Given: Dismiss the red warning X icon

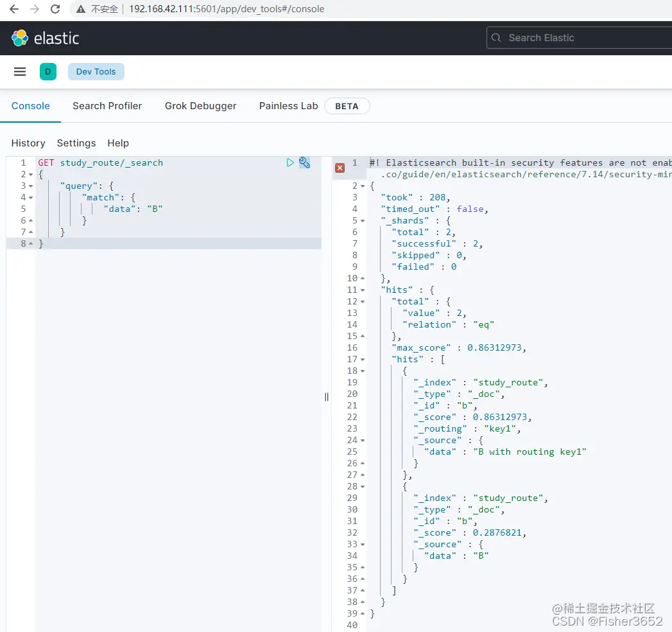Looking at the screenshot, I should click(340, 168).
